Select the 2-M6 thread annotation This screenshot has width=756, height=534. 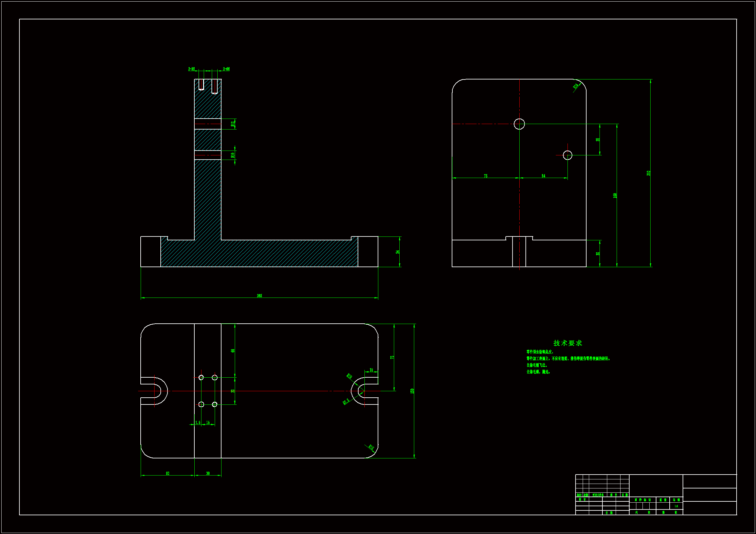[x=191, y=69]
